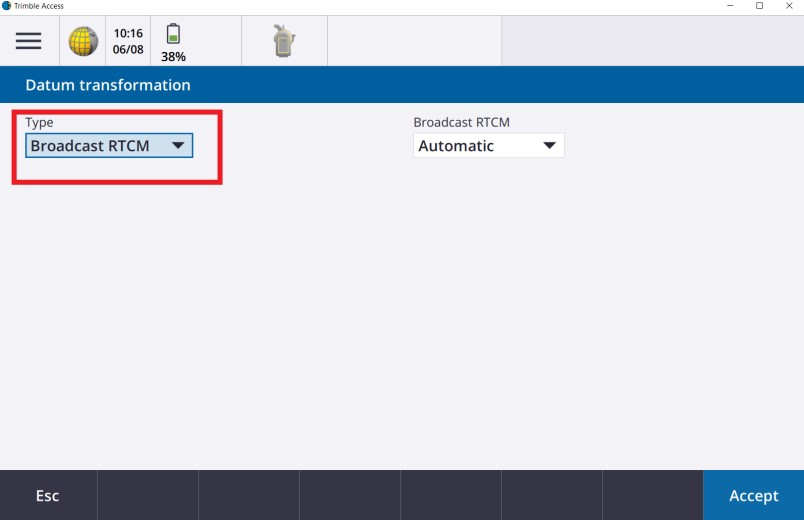Tap the battery status icon
The width and height of the screenshot is (804, 520).
click(173, 34)
